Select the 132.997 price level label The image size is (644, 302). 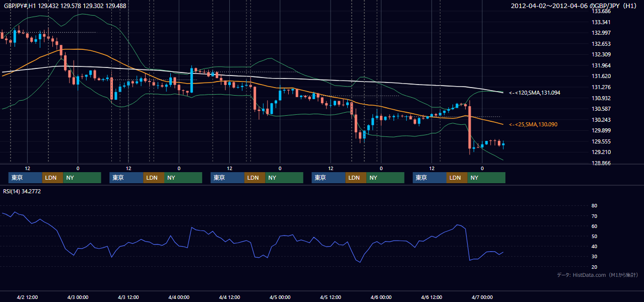[x=602, y=33]
